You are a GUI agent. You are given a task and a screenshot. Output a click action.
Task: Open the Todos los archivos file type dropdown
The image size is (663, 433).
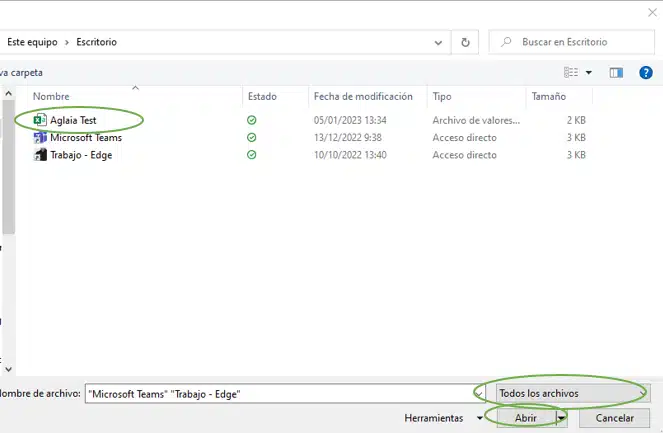pos(566,393)
